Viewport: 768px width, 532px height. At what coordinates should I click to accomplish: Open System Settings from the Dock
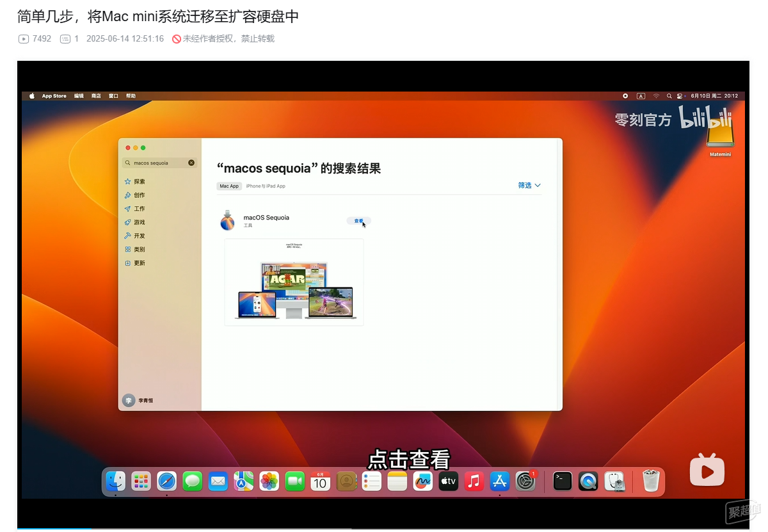525,481
